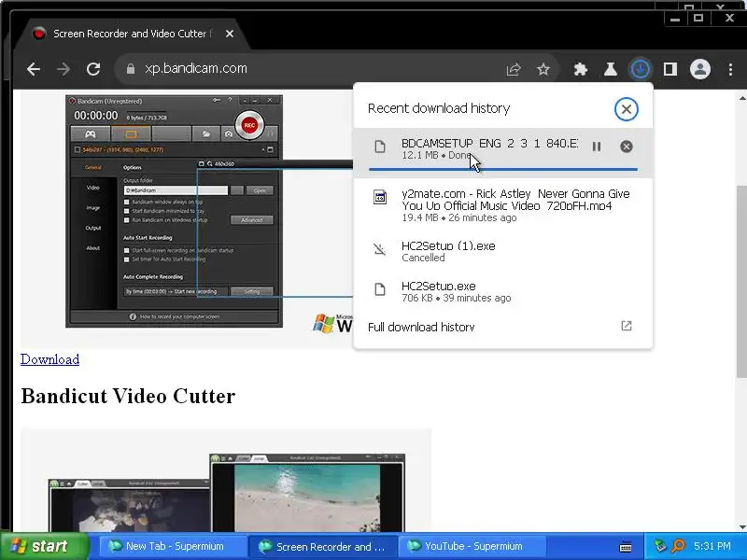Pause the BDCAMSETUP download
The image size is (747, 560).
coord(597,147)
